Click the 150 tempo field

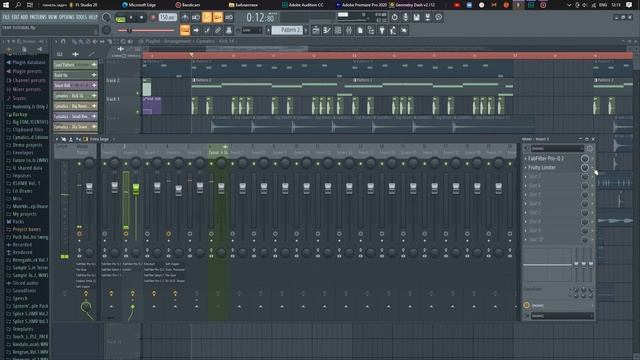167,18
